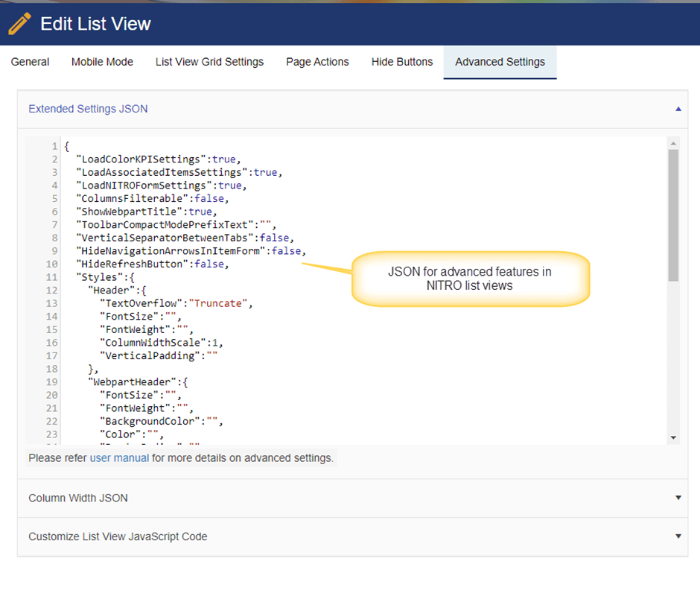Click the yellow NITRO list views callout
Screen dimensions: 700x605
coord(470,278)
